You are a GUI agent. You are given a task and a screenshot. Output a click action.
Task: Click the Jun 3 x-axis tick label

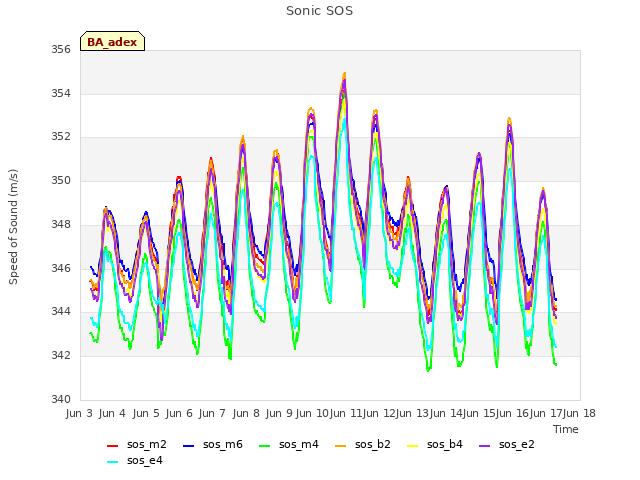tap(79, 413)
